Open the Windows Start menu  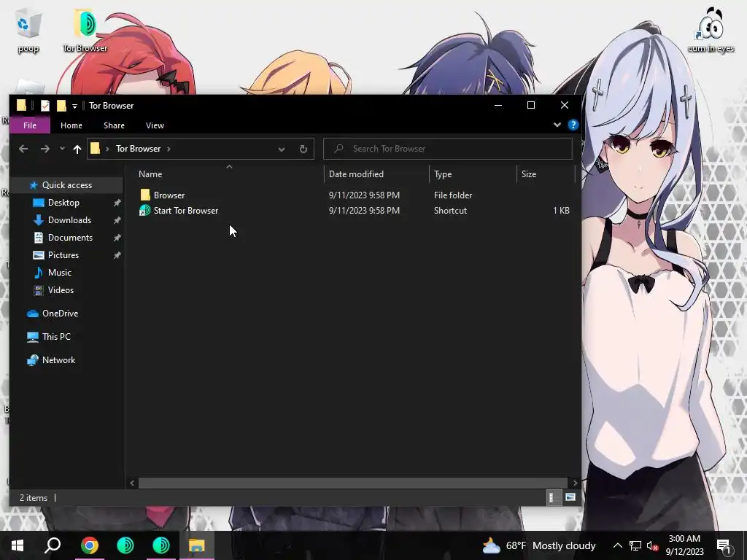pyautogui.click(x=18, y=545)
